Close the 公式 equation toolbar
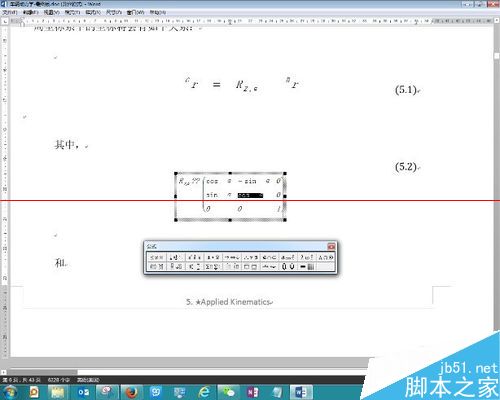The image size is (500, 400). [331, 246]
